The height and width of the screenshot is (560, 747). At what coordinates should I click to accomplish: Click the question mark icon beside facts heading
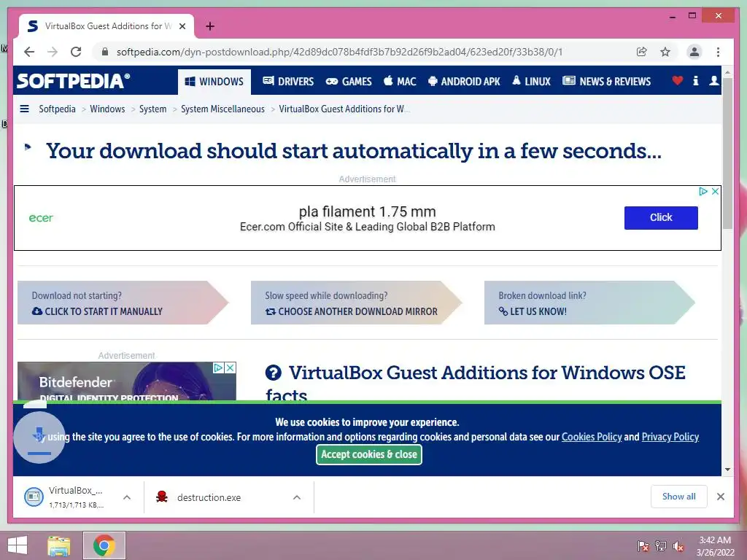pyautogui.click(x=274, y=373)
